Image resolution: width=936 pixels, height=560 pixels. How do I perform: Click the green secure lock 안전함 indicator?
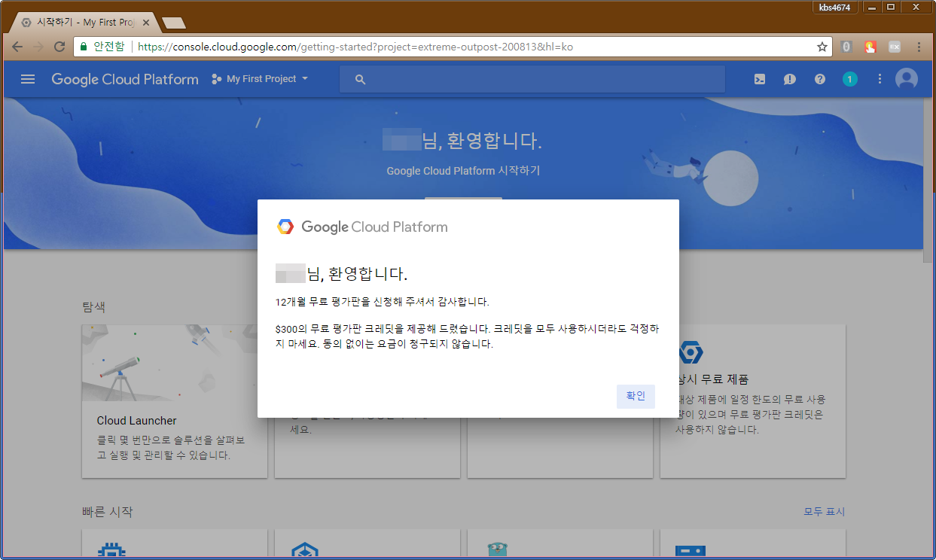(102, 47)
